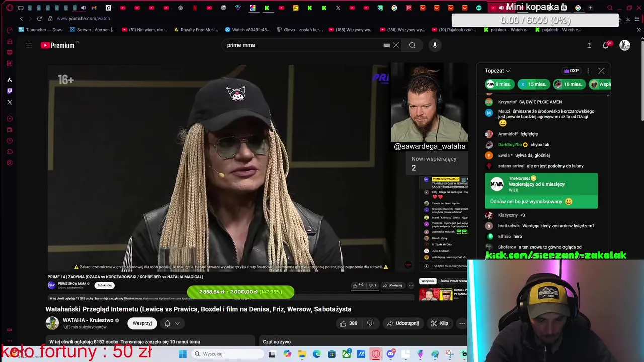Image resolution: width=644 pixels, height=362 pixels.
Task: Open the YouTube notifications bell
Action: point(606,45)
